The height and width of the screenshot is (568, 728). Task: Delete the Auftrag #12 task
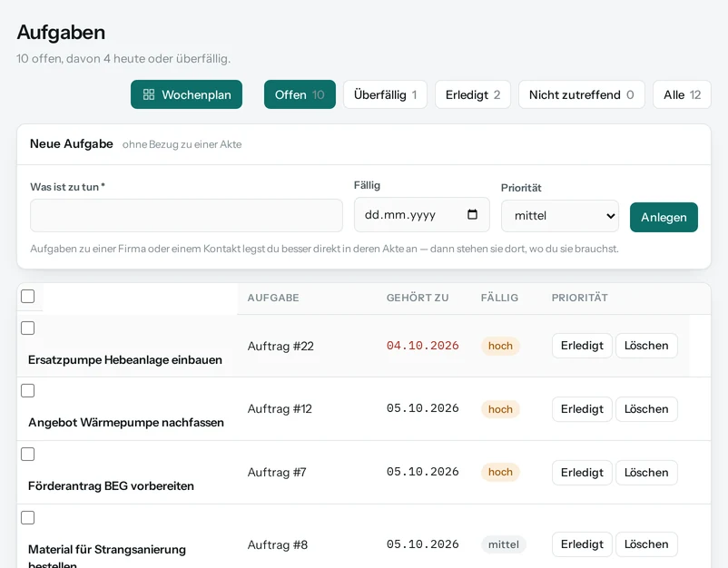point(646,409)
